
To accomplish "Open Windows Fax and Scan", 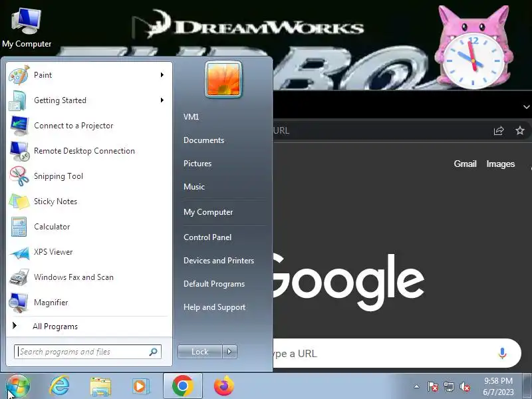I will coord(89,277).
